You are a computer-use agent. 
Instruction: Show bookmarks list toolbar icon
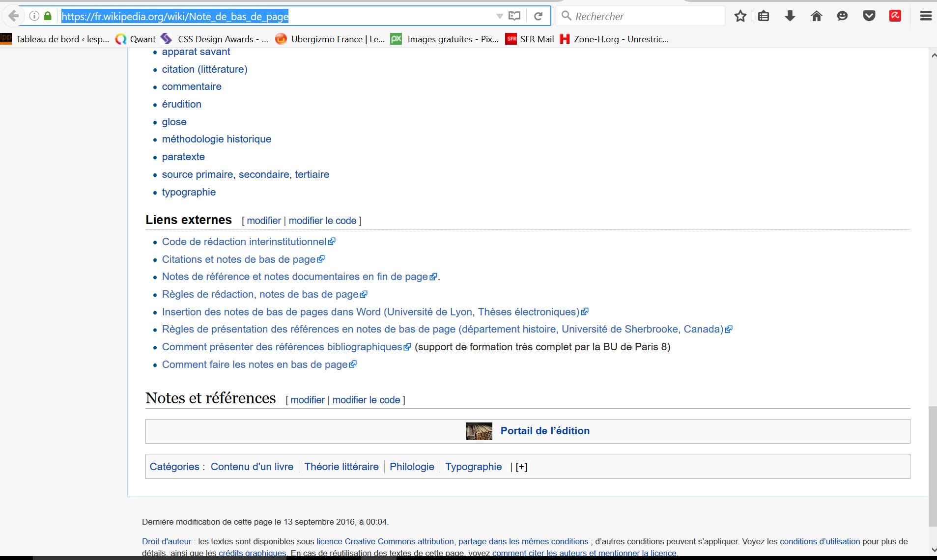click(x=763, y=16)
